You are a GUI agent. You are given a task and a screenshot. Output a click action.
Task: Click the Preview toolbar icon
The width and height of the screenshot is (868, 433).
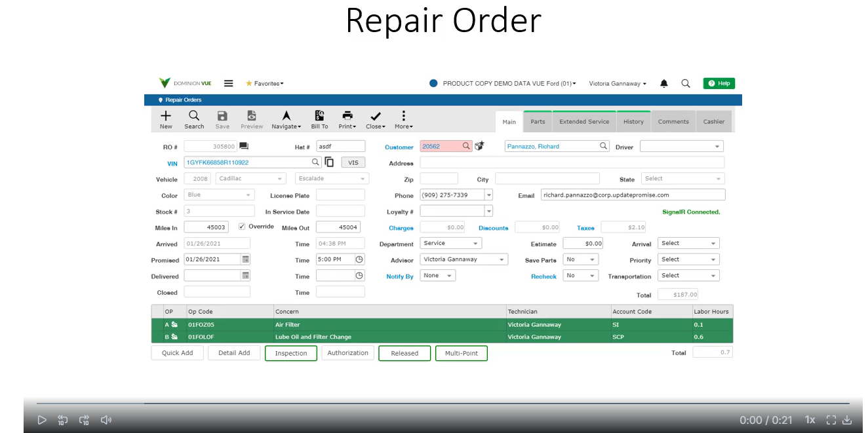tap(252, 120)
